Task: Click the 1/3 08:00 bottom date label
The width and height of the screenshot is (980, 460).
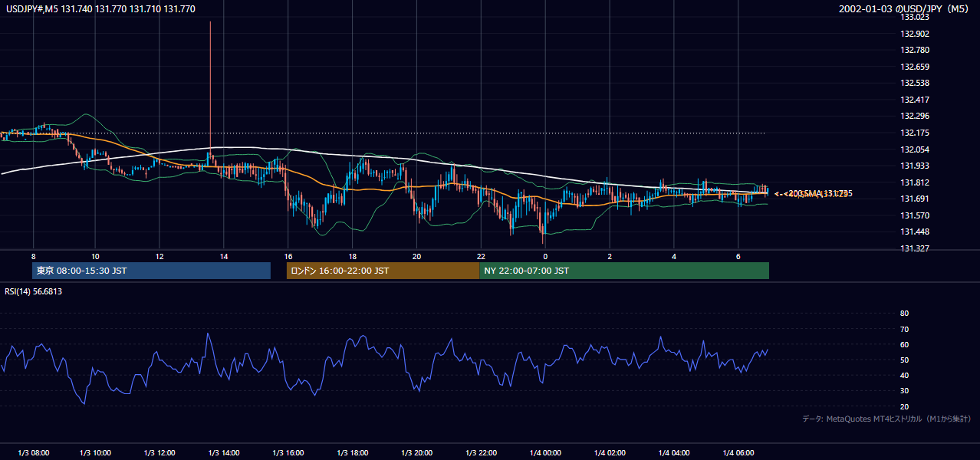Action: tap(33, 453)
